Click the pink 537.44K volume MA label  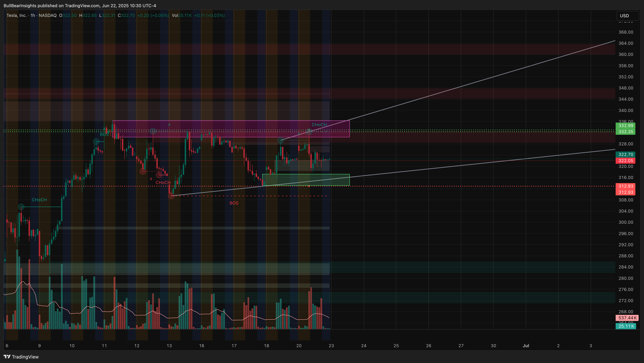pyautogui.click(x=627, y=318)
